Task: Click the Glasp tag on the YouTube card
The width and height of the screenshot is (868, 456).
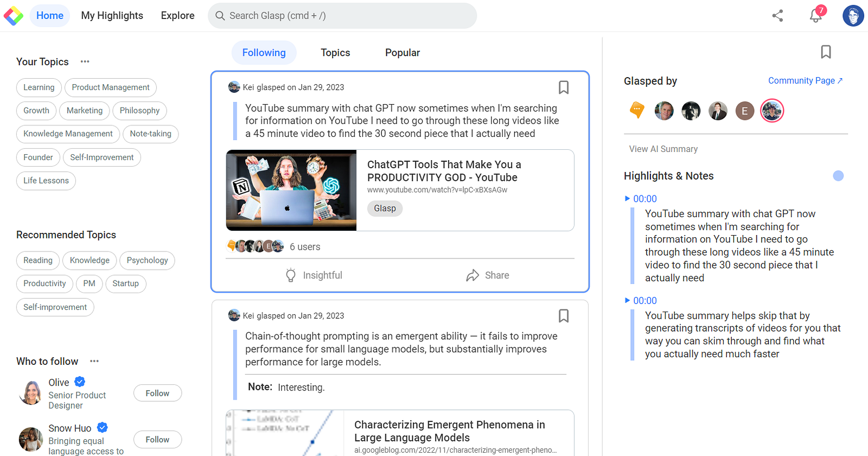Action: (385, 208)
